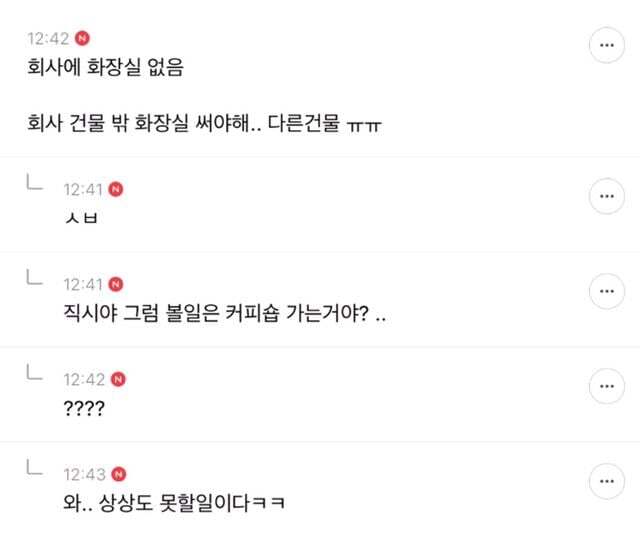
Task: Click the 12:41 timestamp above the 직시야 reply
Action: 82,284
